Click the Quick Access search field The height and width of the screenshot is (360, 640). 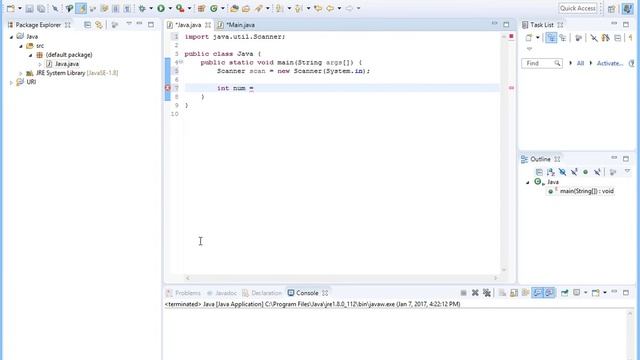pos(578,8)
